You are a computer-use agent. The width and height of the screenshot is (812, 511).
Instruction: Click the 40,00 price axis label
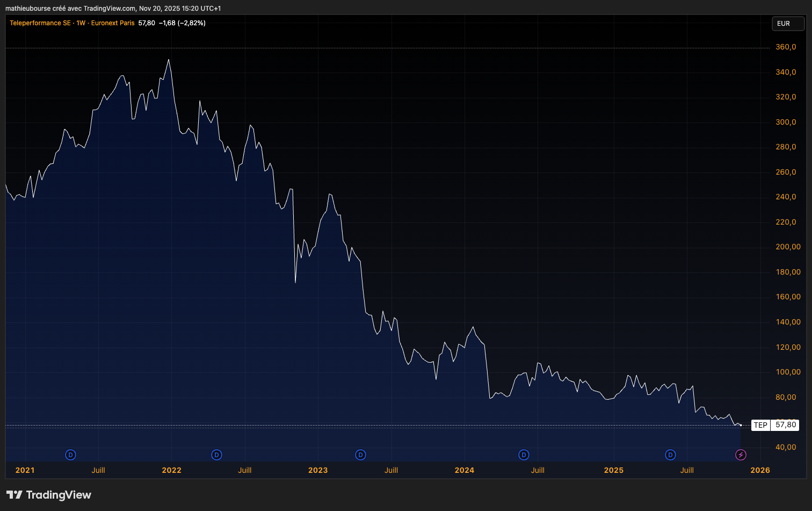786,448
